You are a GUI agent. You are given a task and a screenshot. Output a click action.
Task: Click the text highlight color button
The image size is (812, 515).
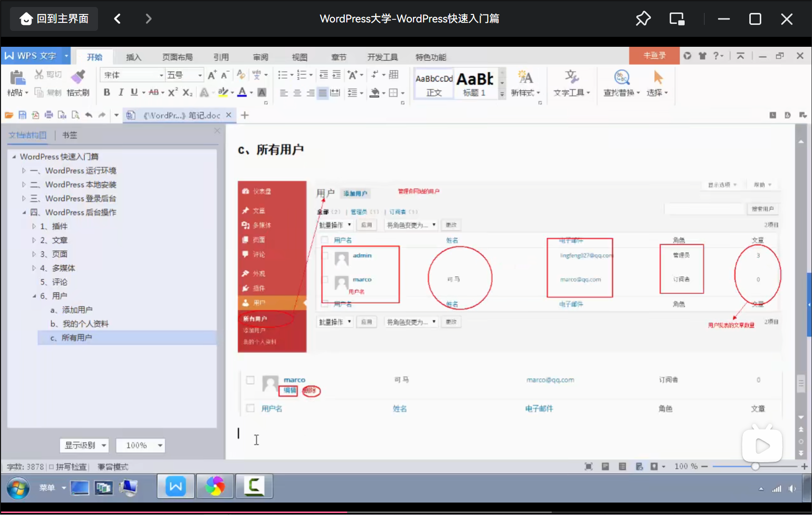tap(223, 92)
